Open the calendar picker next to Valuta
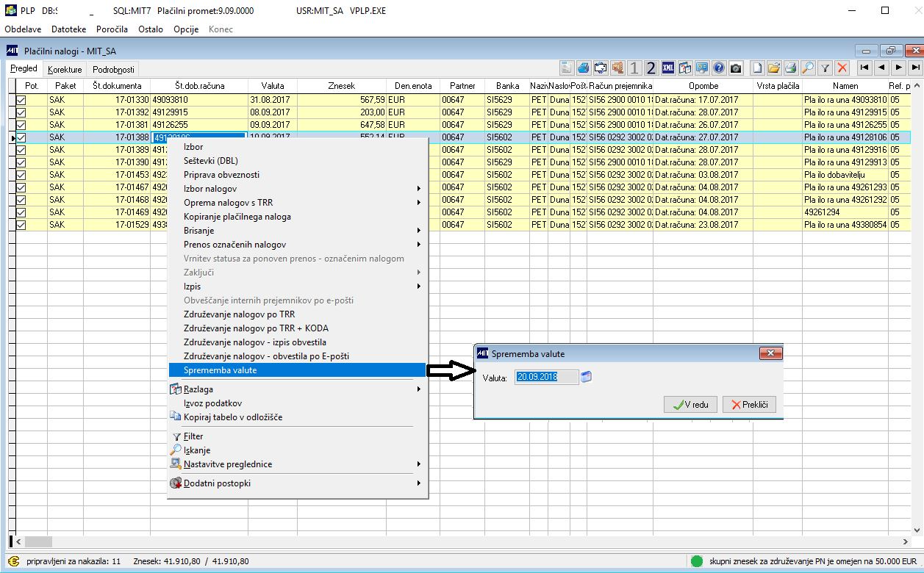This screenshot has height=573, width=924. click(x=586, y=377)
